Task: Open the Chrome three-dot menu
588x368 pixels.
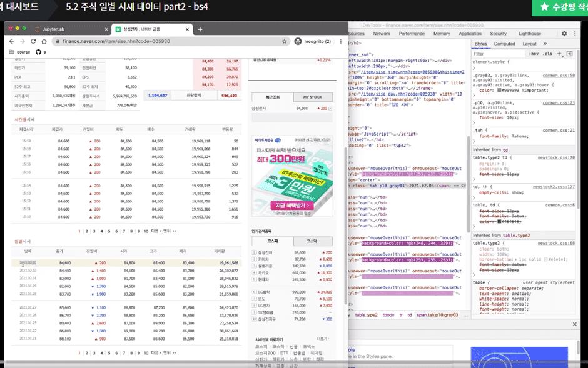Action: (x=340, y=41)
